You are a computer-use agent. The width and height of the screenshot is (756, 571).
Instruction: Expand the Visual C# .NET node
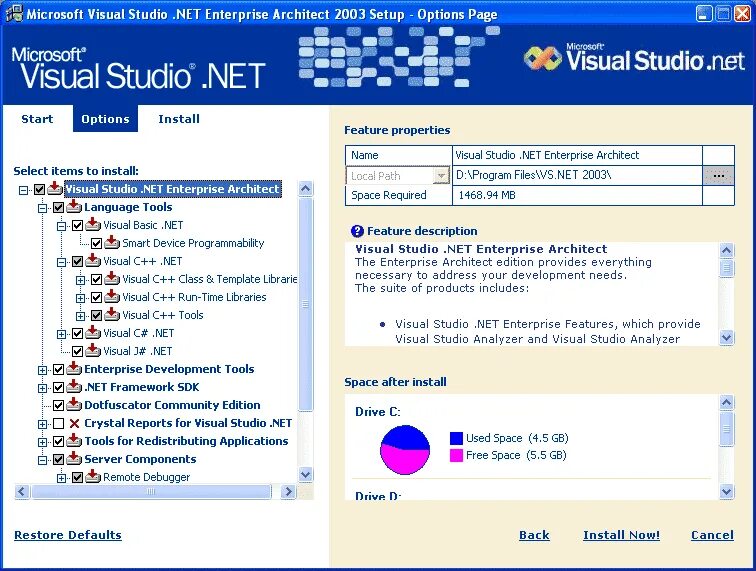(61, 334)
